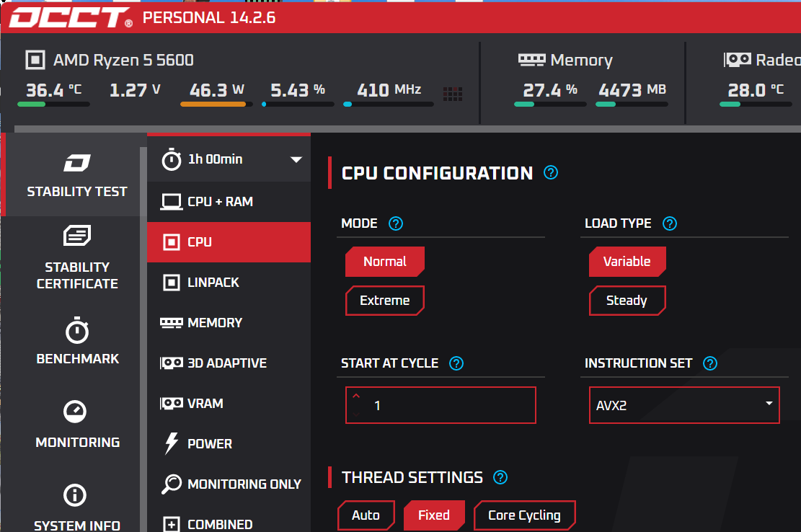Choose Steady load type

coord(627,300)
